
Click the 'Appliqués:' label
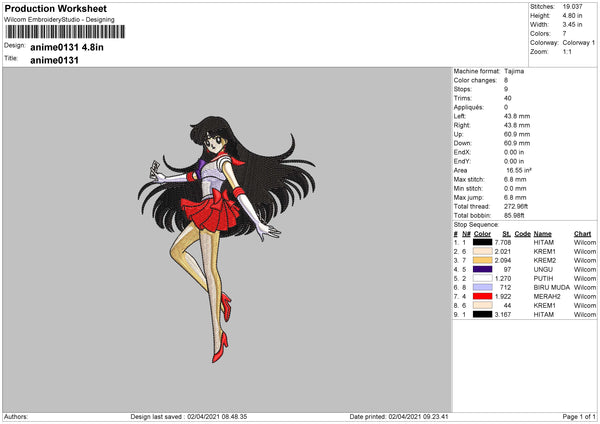tap(468, 107)
